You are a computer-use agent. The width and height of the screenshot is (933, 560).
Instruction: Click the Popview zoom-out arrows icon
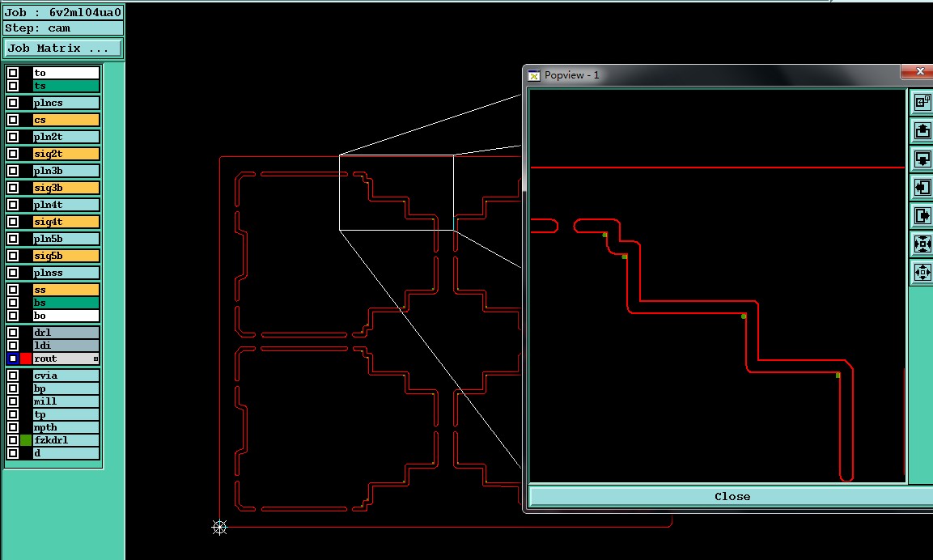click(x=922, y=273)
